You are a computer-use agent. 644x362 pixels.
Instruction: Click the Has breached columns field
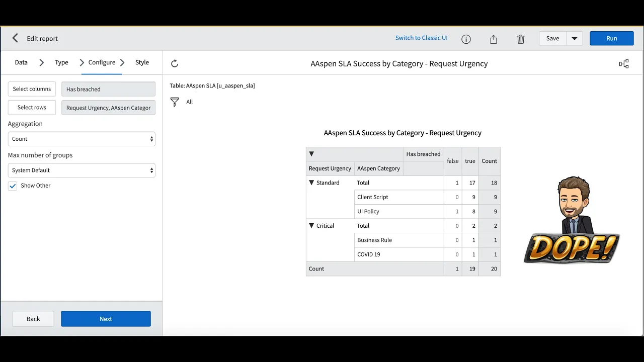pyautogui.click(x=108, y=88)
